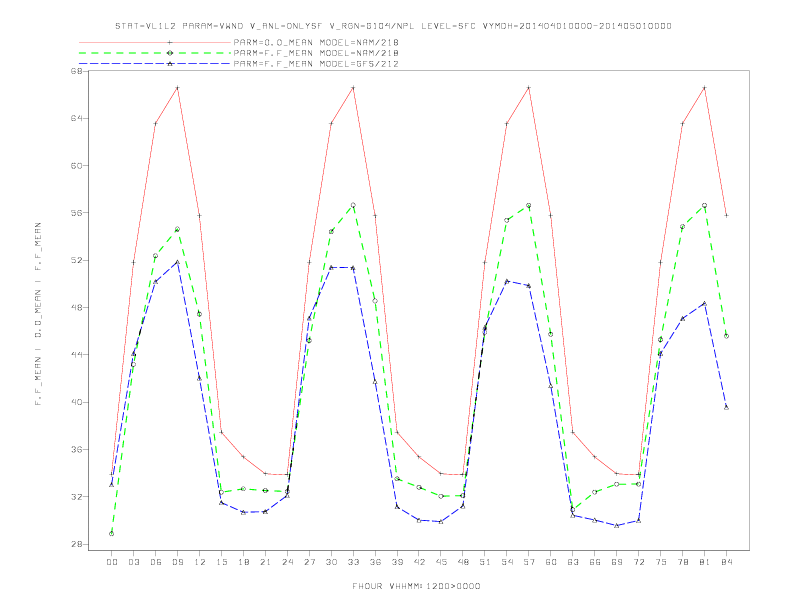Select red legend entry O.O_MEAN MODEL=NAM/218
The image size is (792, 612).
(x=316, y=42)
